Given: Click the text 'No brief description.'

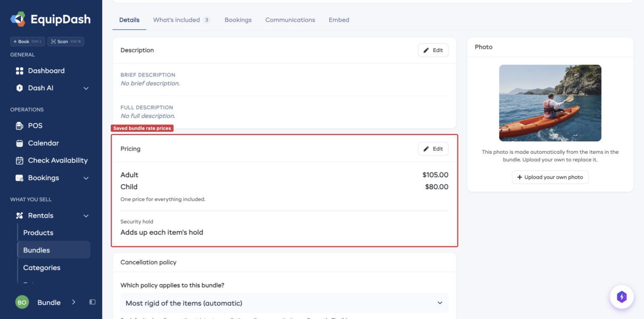Looking at the screenshot, I should click(x=150, y=83).
